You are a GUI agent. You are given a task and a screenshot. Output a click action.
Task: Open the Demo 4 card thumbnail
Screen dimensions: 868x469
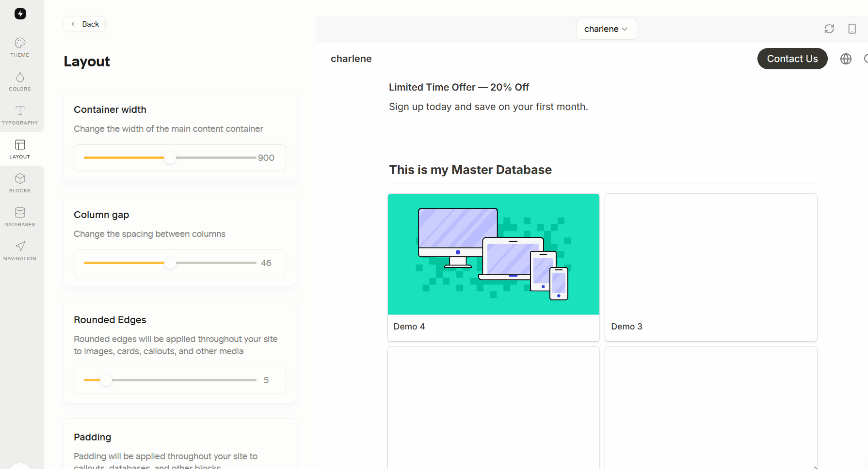(x=493, y=254)
